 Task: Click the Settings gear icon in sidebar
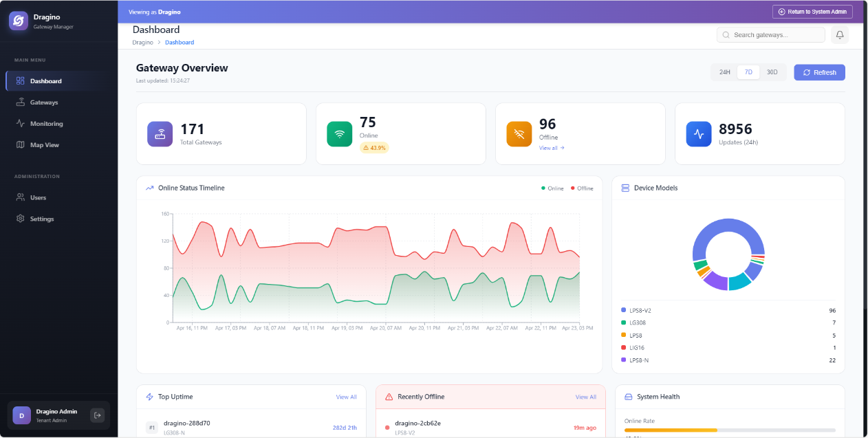pos(21,219)
